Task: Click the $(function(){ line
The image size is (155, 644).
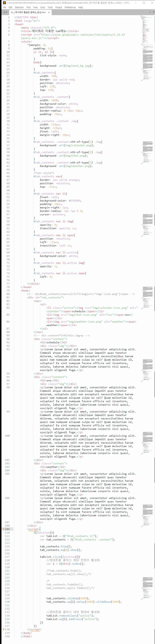Action: click(44, 532)
